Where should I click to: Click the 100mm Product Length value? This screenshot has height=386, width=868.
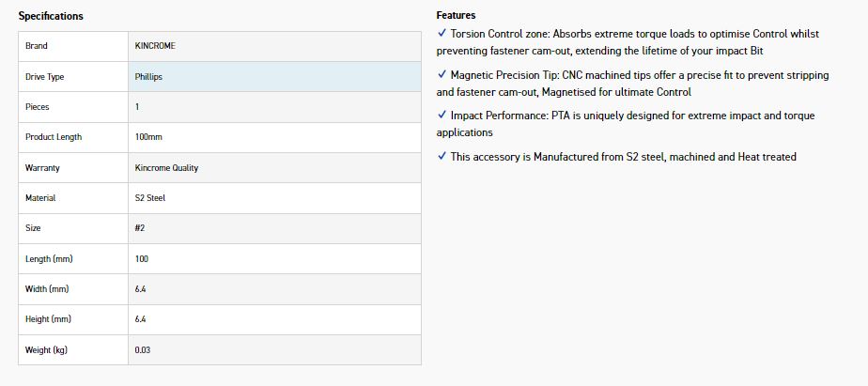(148, 137)
